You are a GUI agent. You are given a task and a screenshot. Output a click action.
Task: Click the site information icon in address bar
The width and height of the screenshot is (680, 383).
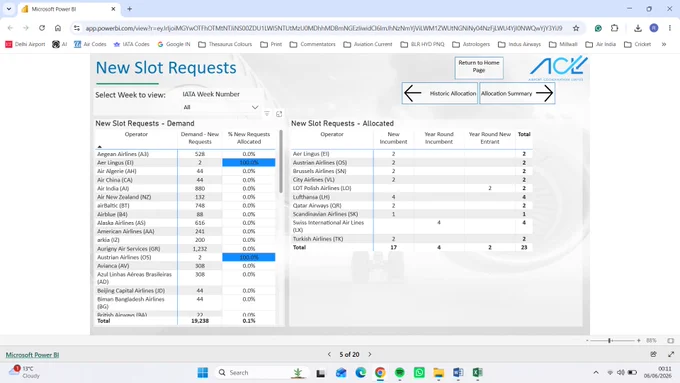pos(77,28)
